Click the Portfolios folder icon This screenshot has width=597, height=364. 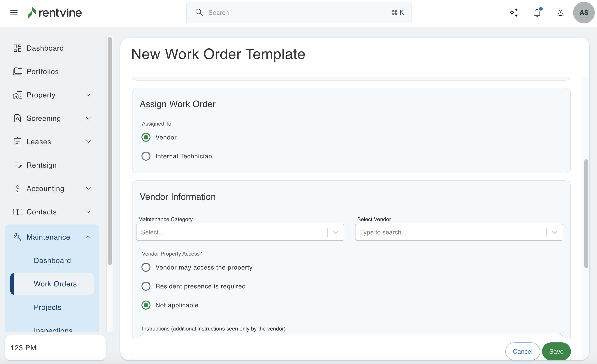coord(17,71)
